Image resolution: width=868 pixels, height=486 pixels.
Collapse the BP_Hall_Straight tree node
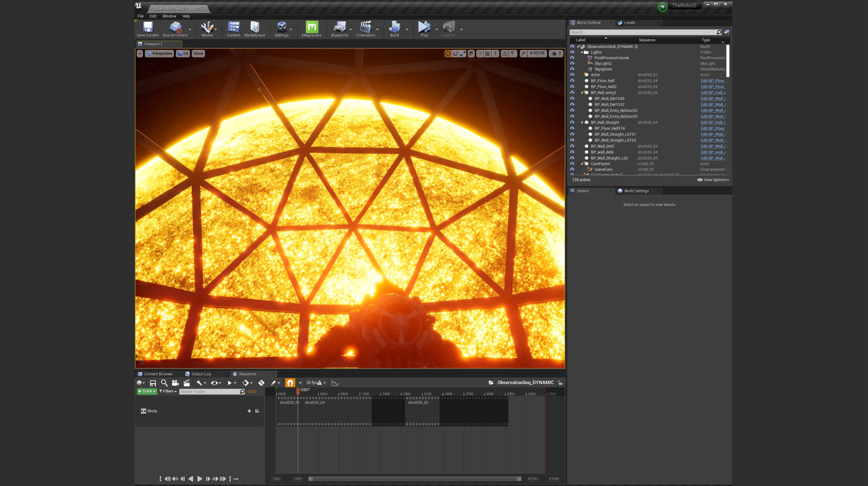pyautogui.click(x=582, y=122)
